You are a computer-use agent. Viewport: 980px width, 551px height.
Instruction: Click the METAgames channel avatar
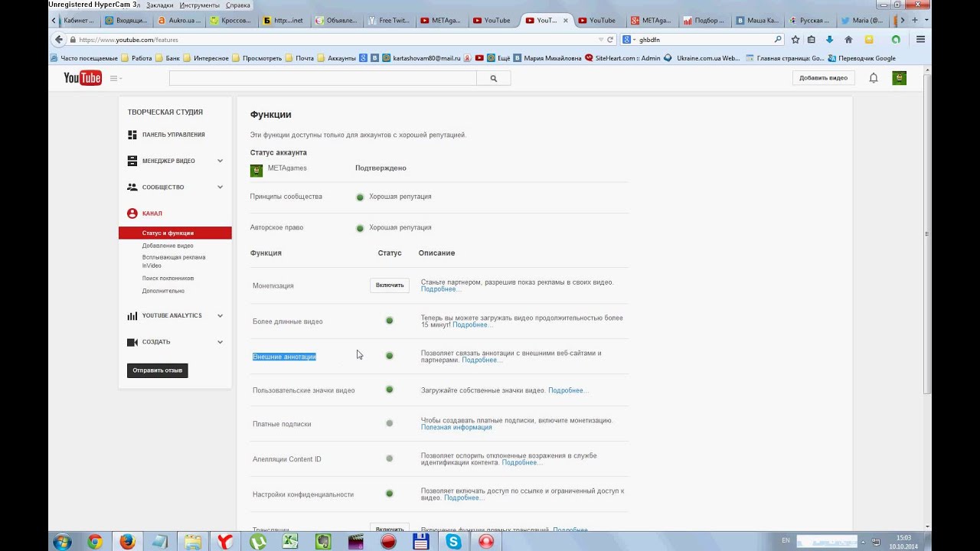(x=256, y=170)
